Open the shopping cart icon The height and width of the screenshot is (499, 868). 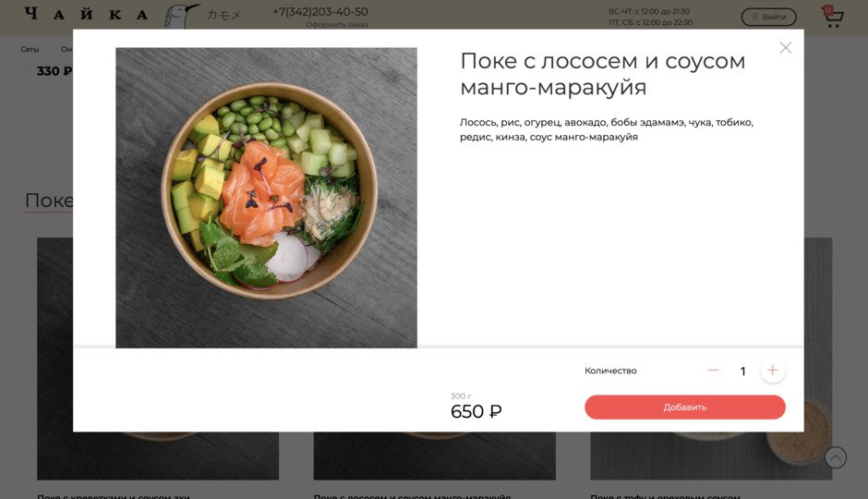click(832, 17)
